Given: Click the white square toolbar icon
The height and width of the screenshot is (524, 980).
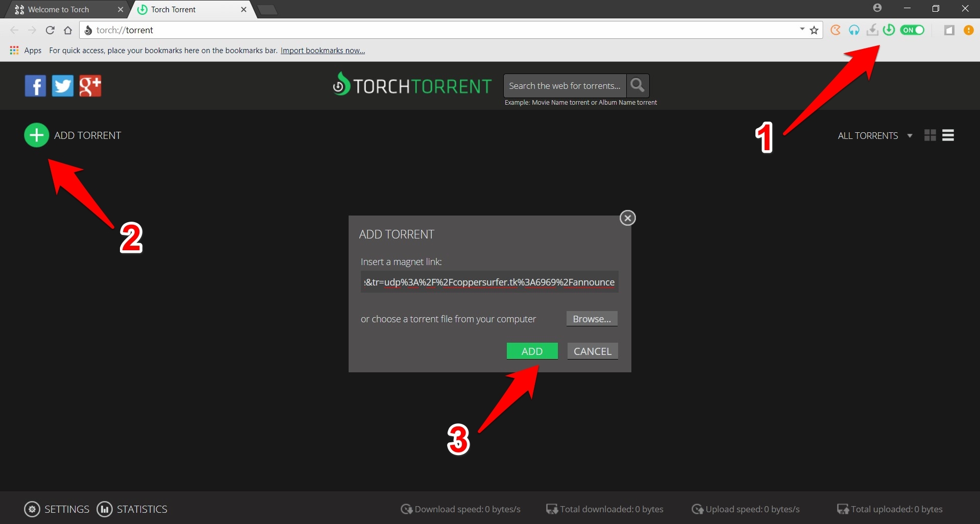Looking at the screenshot, I should click(949, 30).
